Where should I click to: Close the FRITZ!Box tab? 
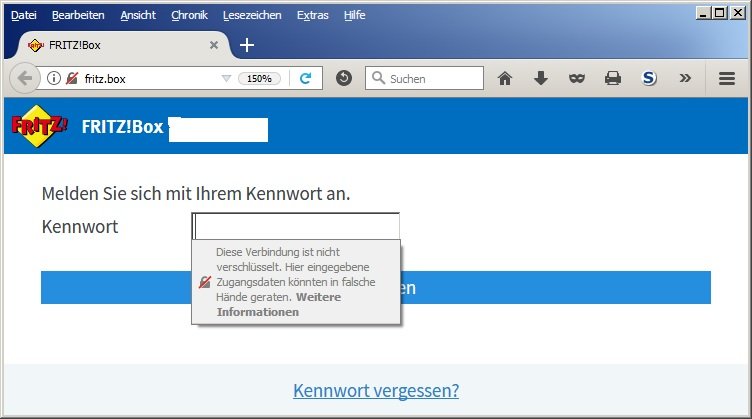tap(214, 45)
